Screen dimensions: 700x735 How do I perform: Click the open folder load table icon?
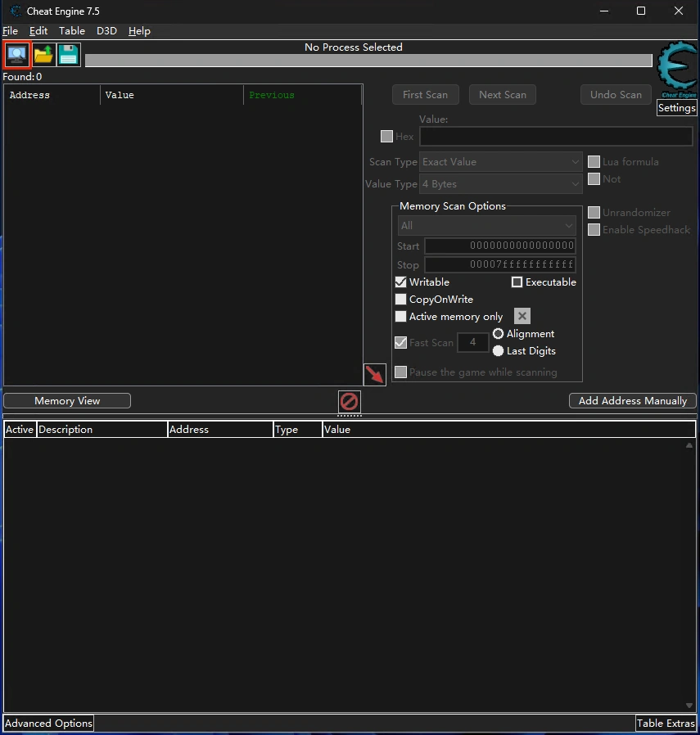point(43,55)
